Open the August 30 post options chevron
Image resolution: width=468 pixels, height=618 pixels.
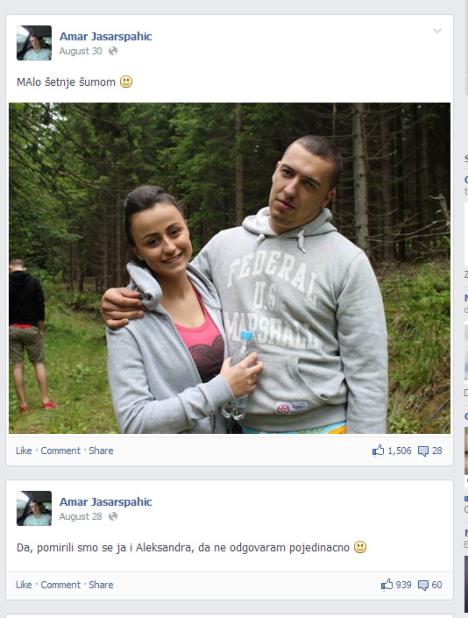tap(437, 31)
